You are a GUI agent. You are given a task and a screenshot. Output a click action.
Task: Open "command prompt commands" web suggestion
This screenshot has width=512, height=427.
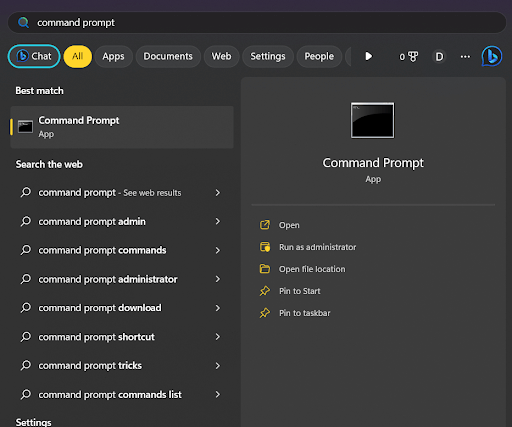tap(122, 250)
